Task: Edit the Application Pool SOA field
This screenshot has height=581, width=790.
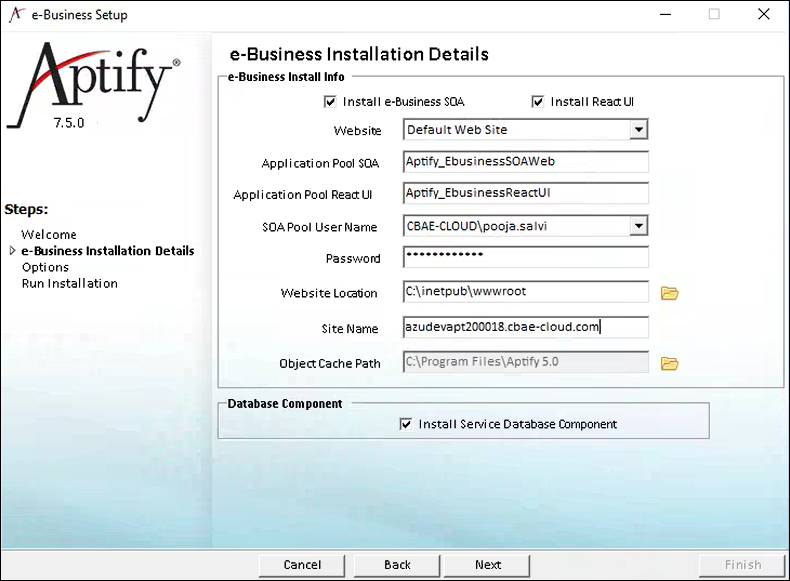Action: 525,162
